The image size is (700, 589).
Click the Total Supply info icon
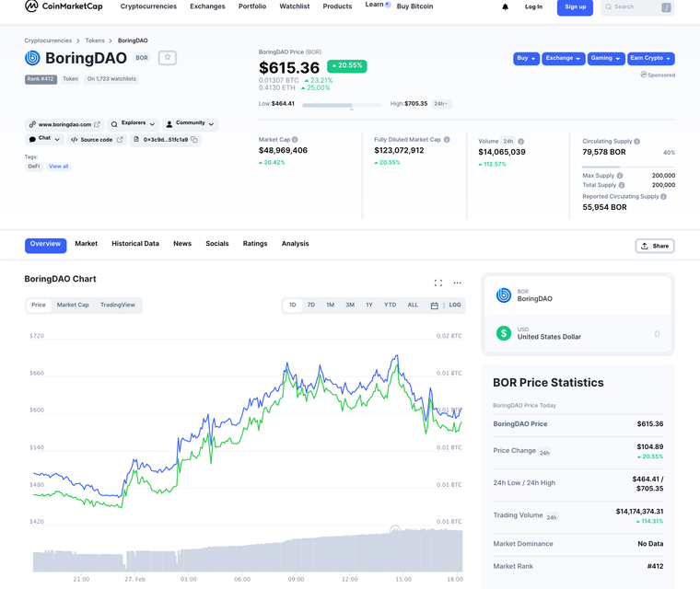coord(622,185)
